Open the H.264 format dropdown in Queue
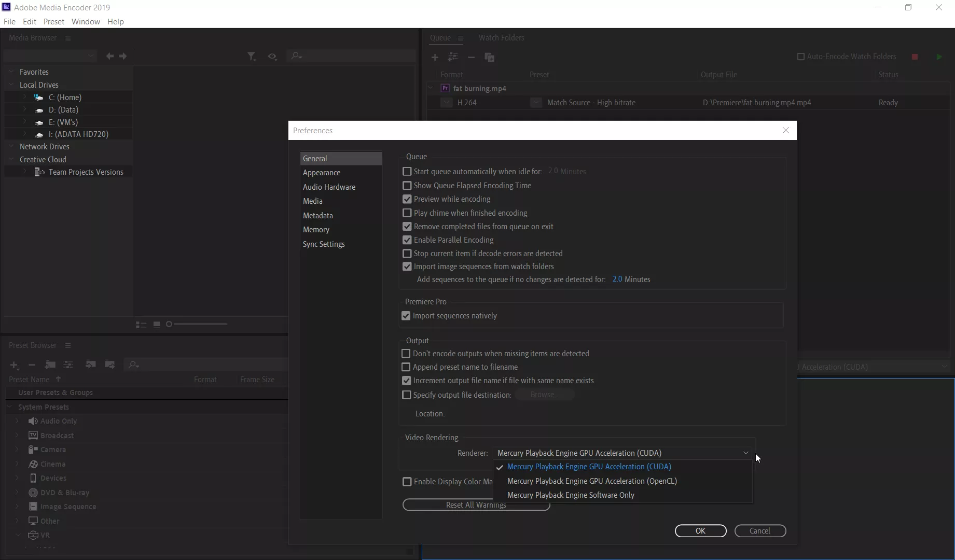Viewport: 955px width, 560px height. click(447, 103)
